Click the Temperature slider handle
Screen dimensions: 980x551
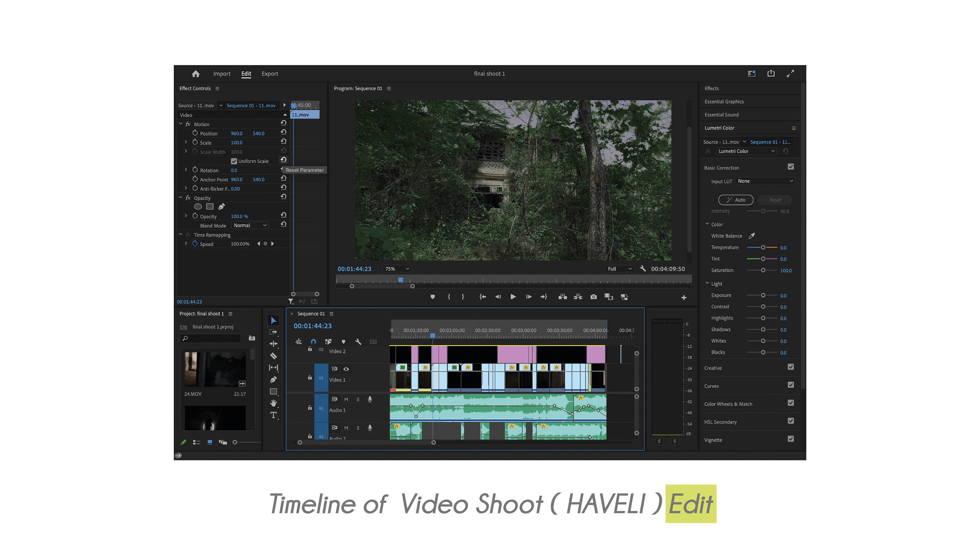pyautogui.click(x=763, y=247)
